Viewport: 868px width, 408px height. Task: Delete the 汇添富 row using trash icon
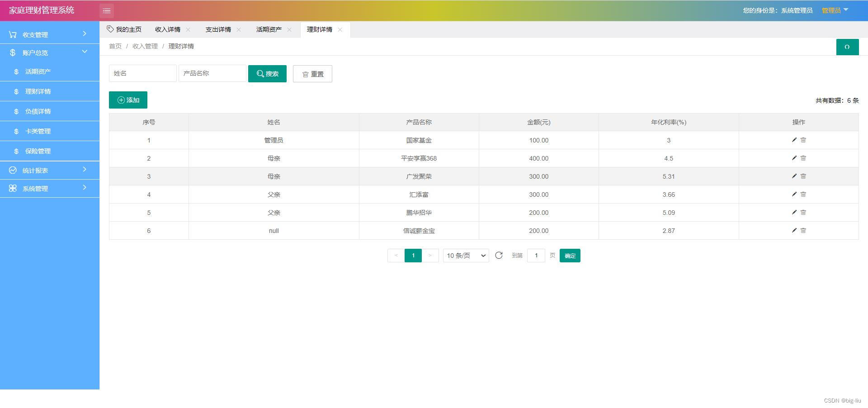point(803,195)
